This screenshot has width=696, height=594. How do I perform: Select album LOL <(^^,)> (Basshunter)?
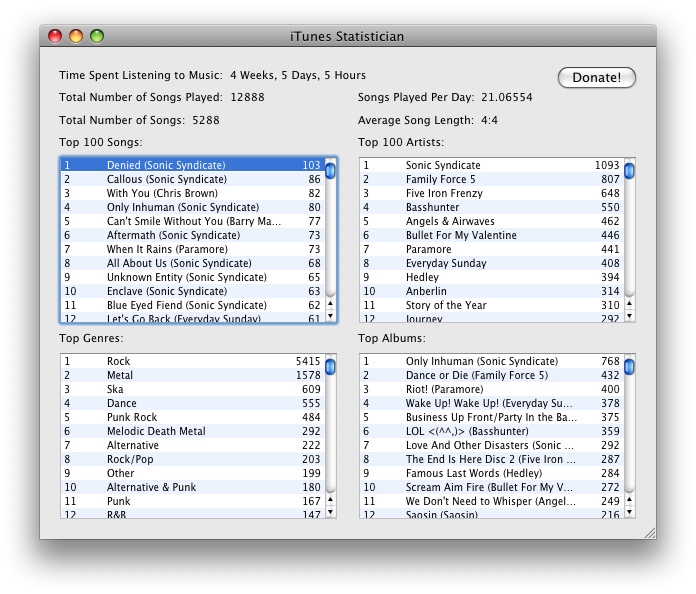[x=492, y=432]
